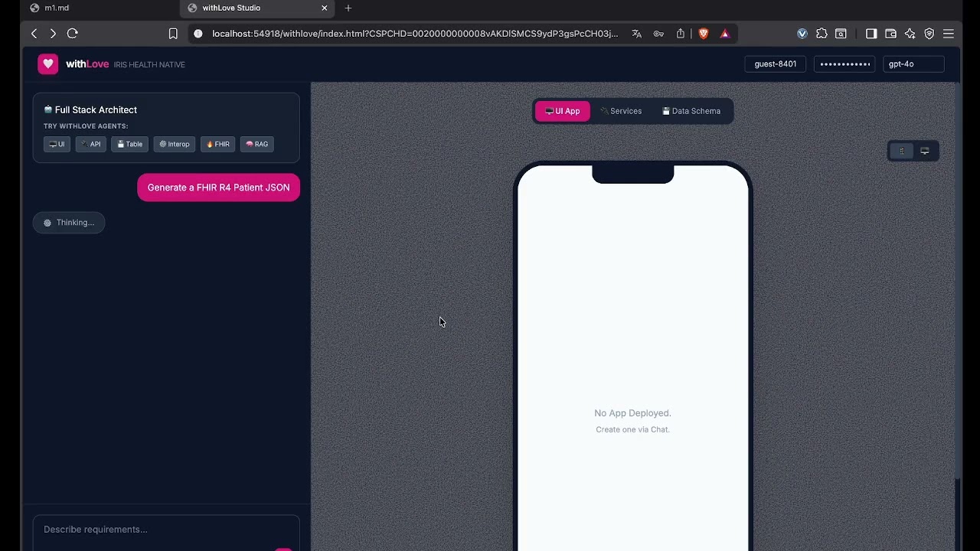Open the extensions puzzle icon
980x551 pixels.
coord(822,34)
